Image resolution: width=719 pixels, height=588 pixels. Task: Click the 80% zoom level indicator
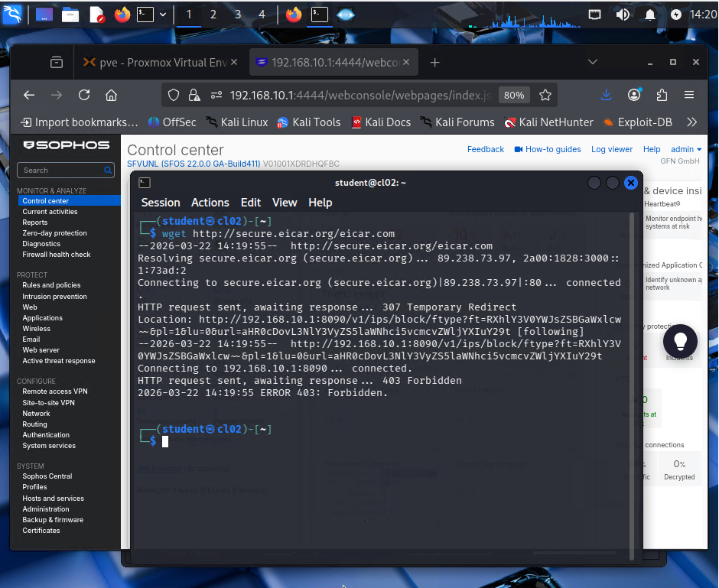click(514, 95)
